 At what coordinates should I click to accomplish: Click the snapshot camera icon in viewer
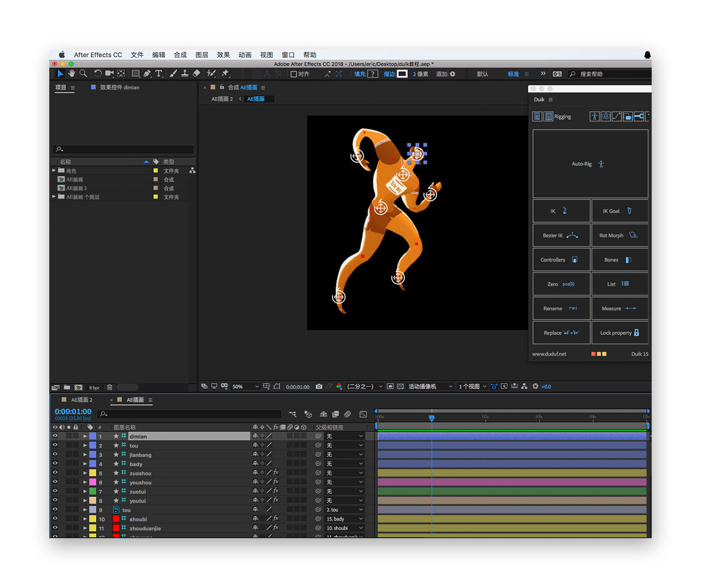pos(319,387)
